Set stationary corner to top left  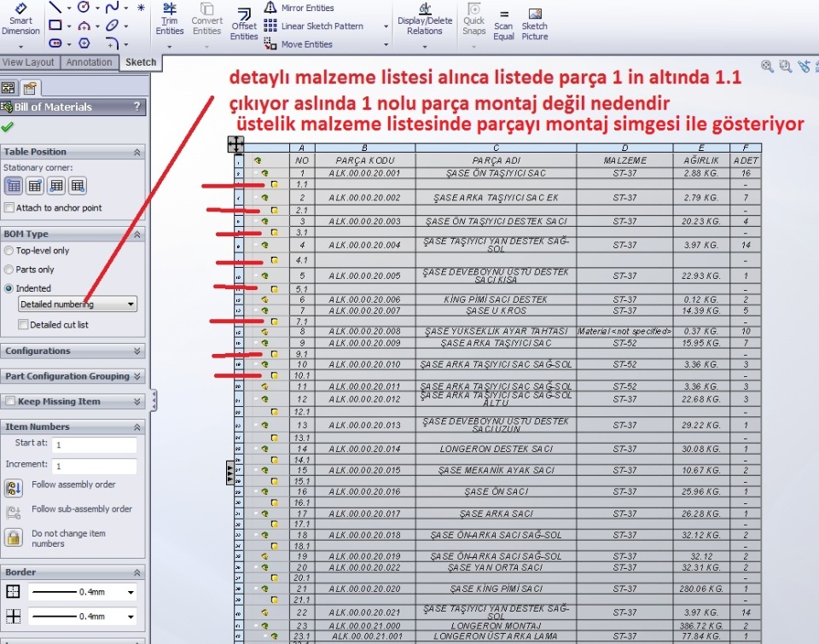point(14,186)
